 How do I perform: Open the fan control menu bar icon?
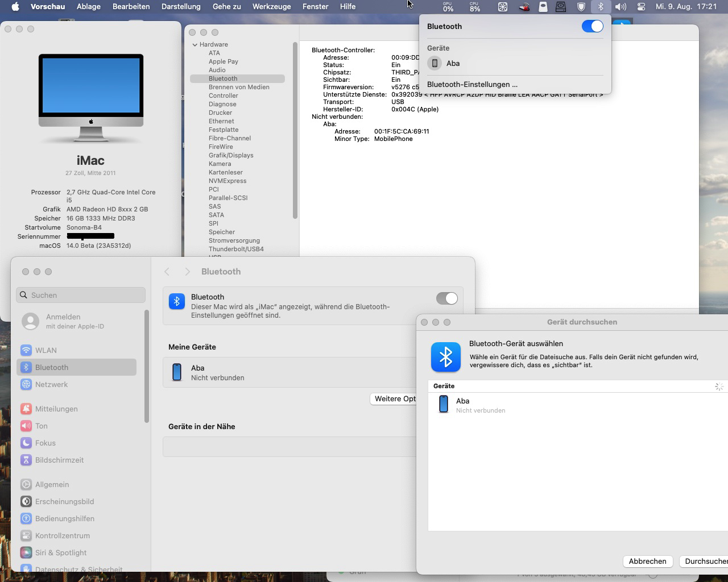pos(503,7)
